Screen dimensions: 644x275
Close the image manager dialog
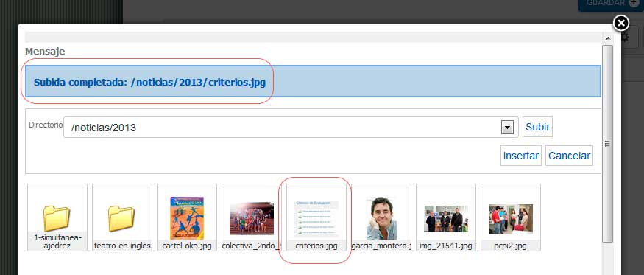[x=621, y=24]
